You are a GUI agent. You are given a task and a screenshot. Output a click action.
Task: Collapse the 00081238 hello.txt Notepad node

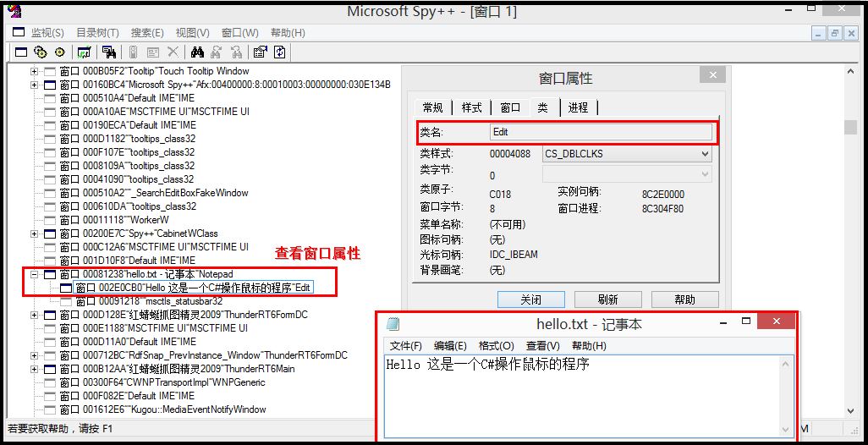click(x=35, y=274)
